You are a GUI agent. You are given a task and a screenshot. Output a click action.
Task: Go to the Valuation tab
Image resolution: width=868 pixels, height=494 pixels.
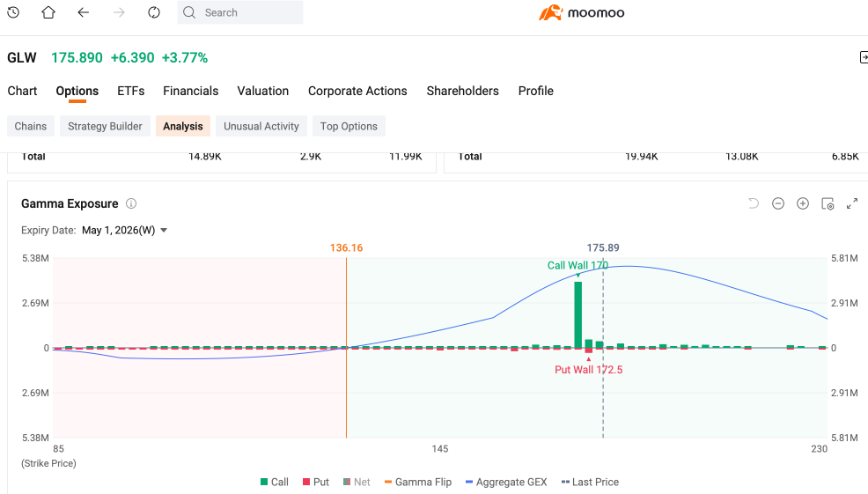[263, 91]
